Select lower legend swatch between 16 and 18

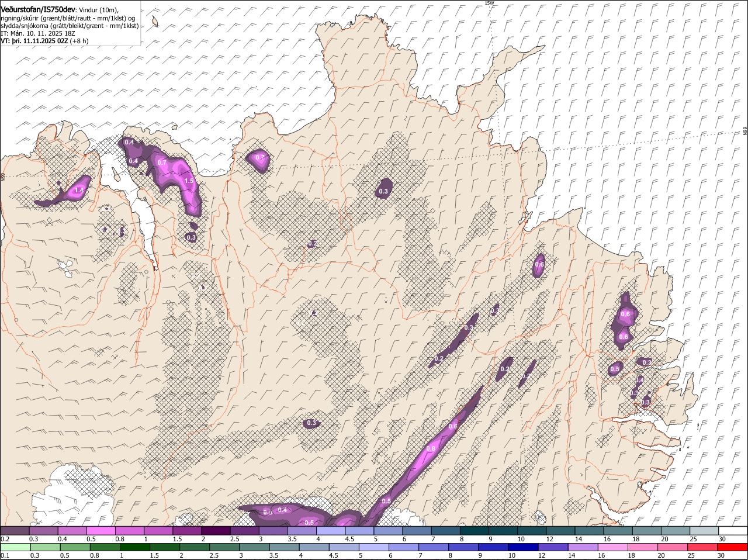[x=612, y=547]
